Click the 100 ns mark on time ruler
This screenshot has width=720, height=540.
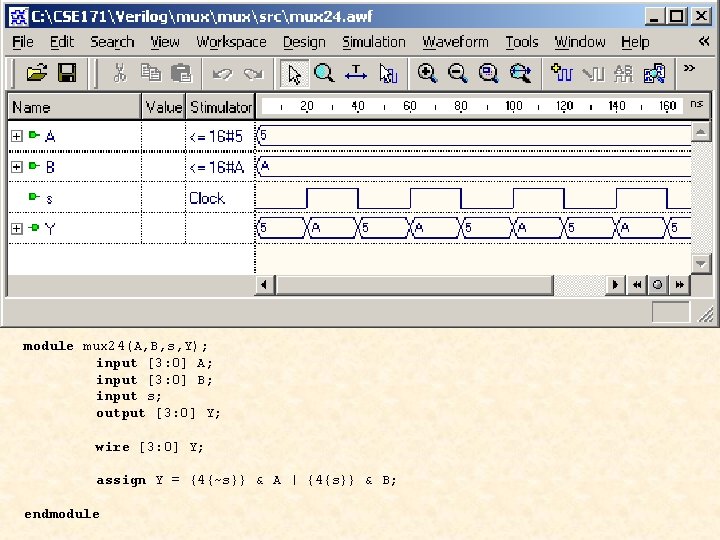[513, 106]
